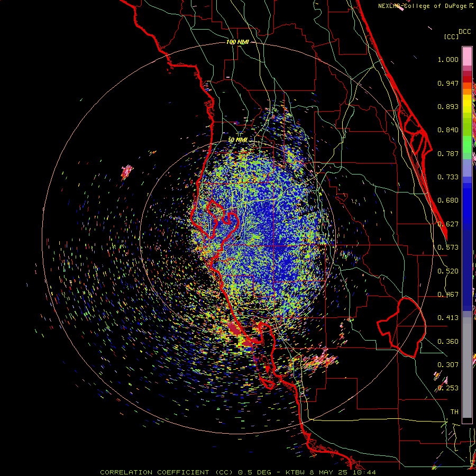This screenshot has height=476, width=476.
Task: Pick the periwinkle segment of color bar
Action: coord(467,168)
